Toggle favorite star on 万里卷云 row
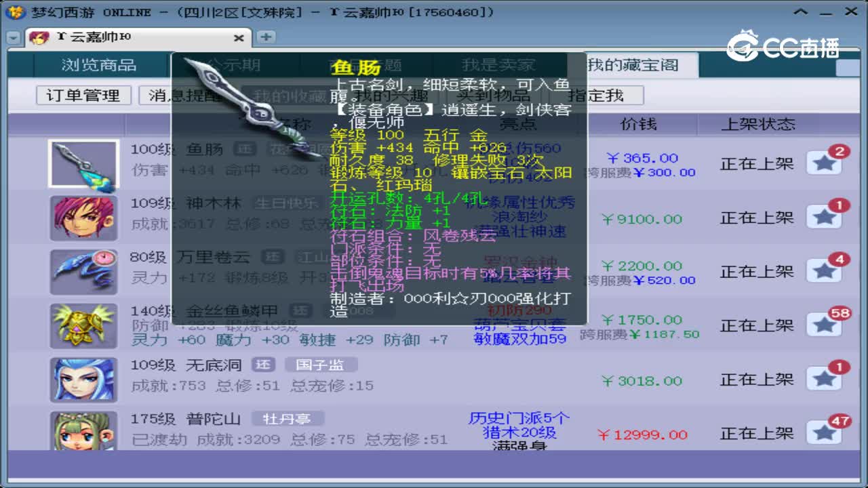This screenshot has width=868, height=488. coord(824,271)
